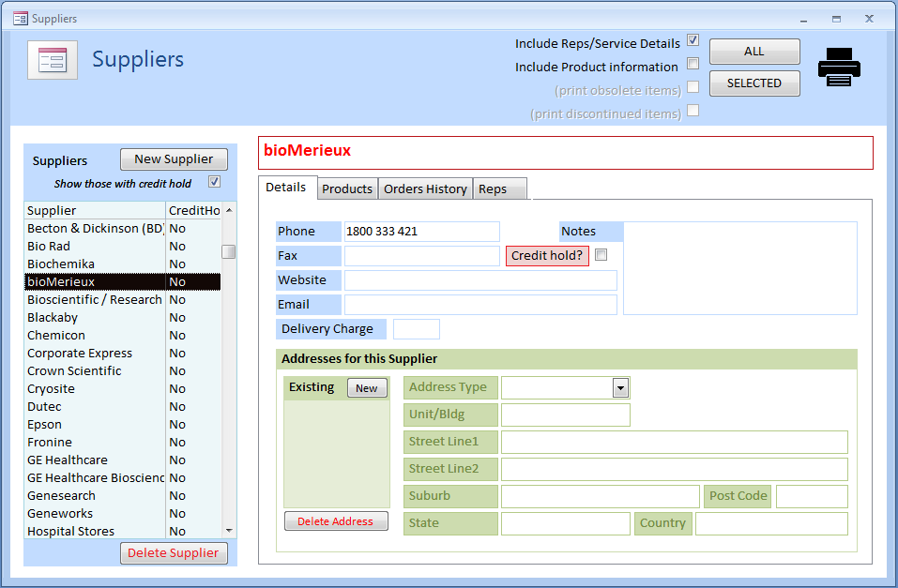Click the Delete Address button
The height and width of the screenshot is (588, 898).
tap(335, 521)
